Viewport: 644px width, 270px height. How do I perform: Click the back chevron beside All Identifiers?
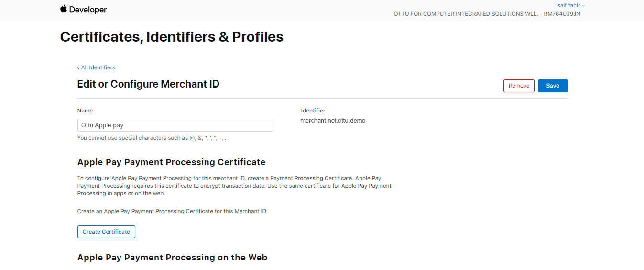78,67
